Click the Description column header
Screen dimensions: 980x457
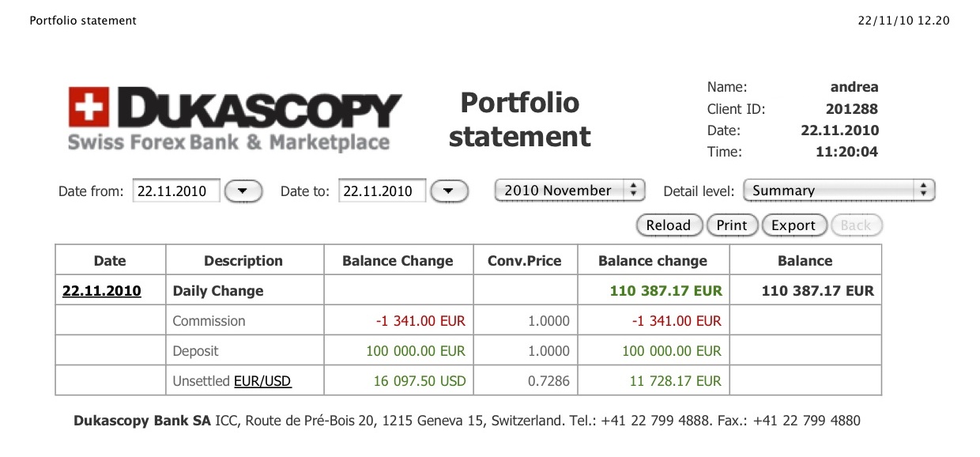click(243, 261)
